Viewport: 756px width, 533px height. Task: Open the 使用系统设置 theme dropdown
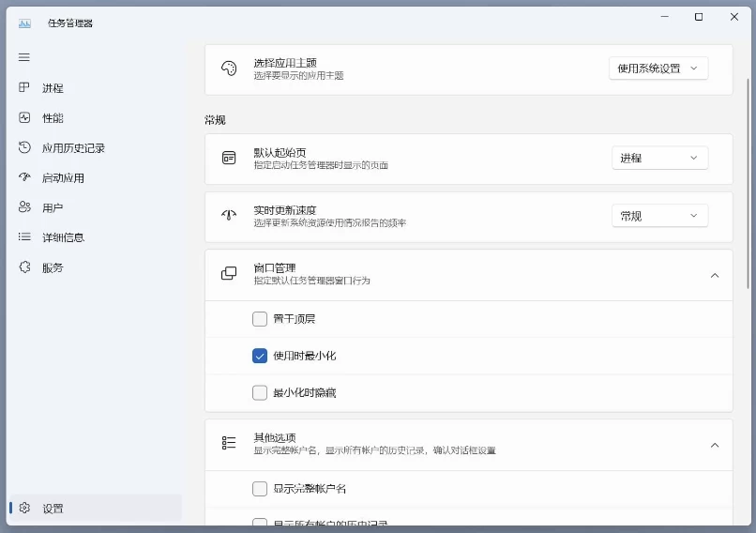coord(658,69)
